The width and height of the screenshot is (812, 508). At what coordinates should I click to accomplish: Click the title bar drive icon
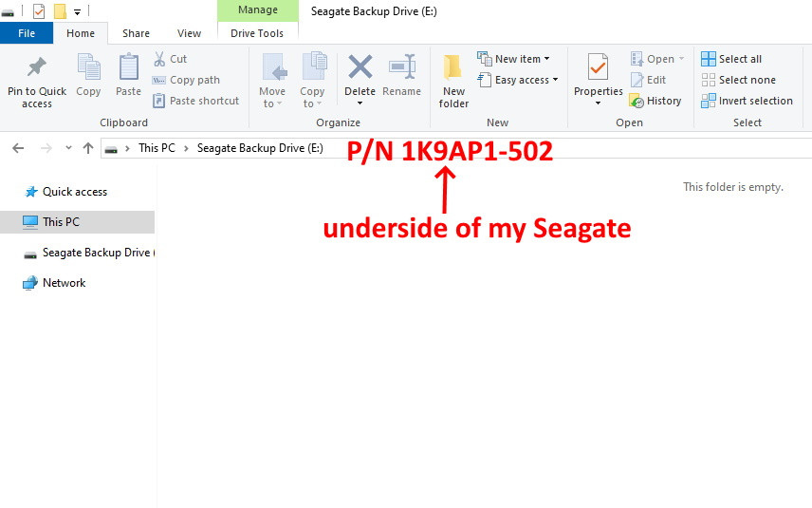(x=8, y=12)
